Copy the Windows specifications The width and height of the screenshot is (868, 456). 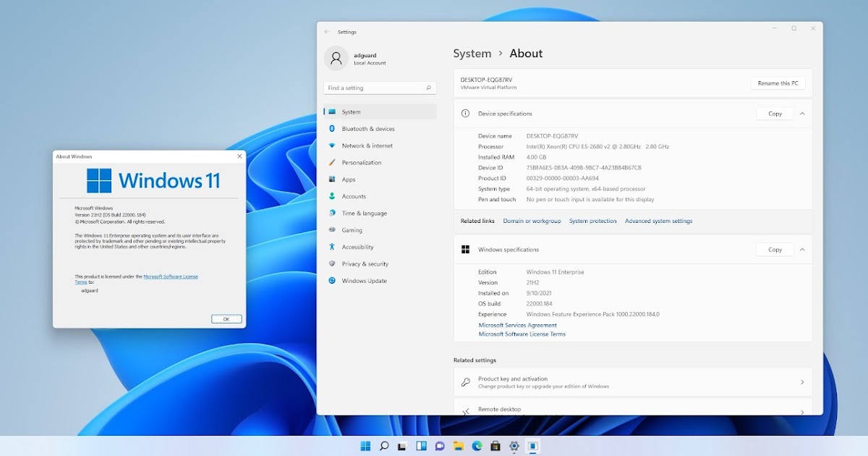pyautogui.click(x=775, y=250)
